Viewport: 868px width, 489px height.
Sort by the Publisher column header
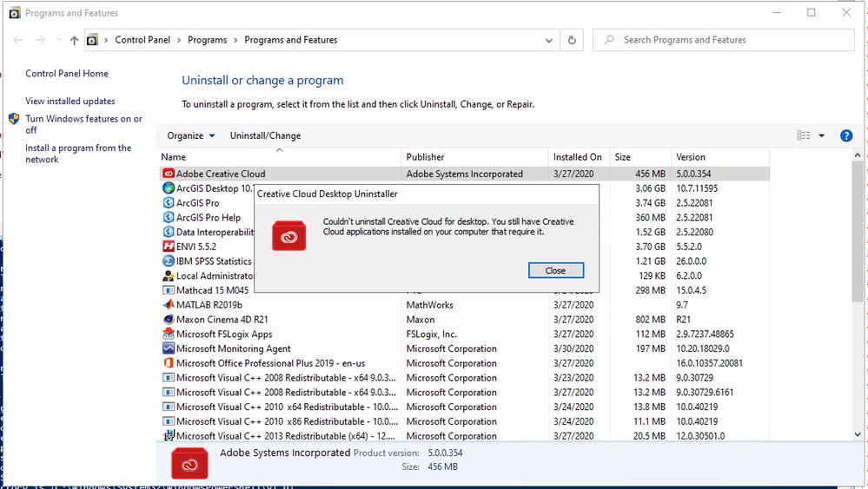click(475, 156)
